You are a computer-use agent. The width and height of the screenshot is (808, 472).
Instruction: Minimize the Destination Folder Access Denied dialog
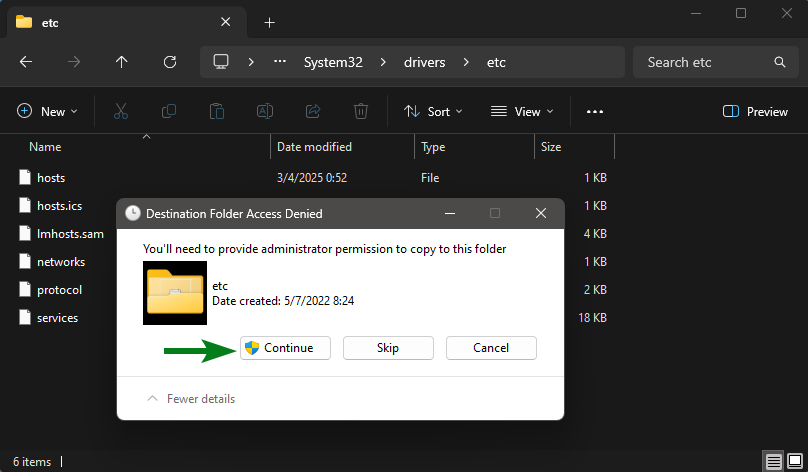coord(450,213)
